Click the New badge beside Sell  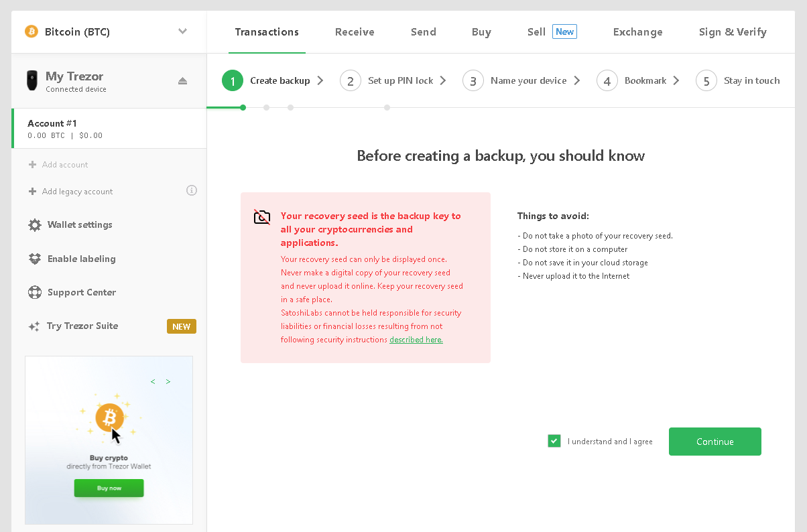[x=565, y=31]
